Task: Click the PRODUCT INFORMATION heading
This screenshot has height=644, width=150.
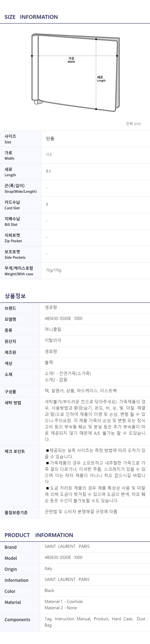Action: point(39,535)
